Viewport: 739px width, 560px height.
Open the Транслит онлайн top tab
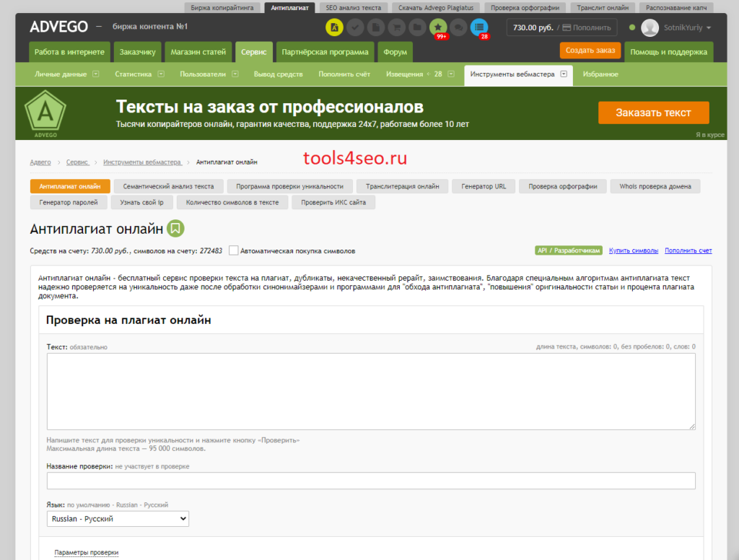coord(603,7)
